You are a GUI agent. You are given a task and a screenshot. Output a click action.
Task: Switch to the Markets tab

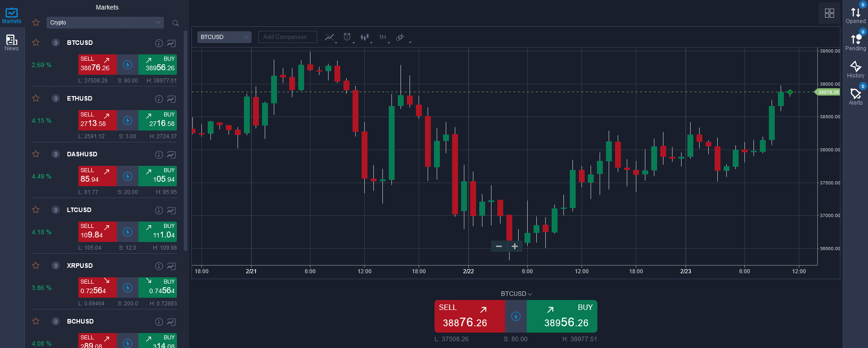[12, 15]
